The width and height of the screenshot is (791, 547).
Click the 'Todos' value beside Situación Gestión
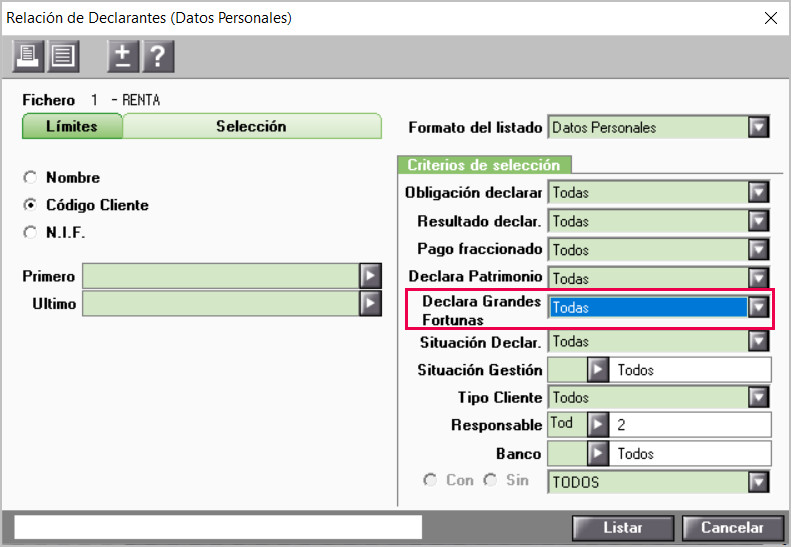click(636, 370)
